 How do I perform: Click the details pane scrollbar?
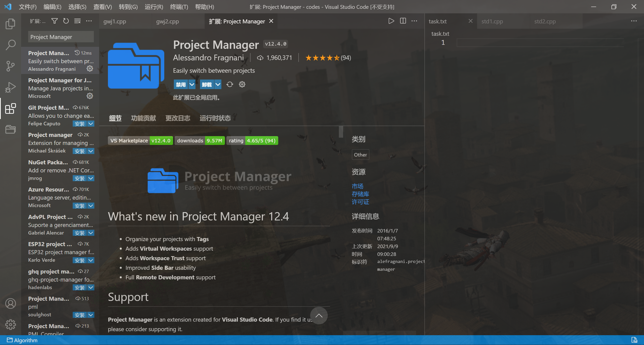[x=341, y=131]
